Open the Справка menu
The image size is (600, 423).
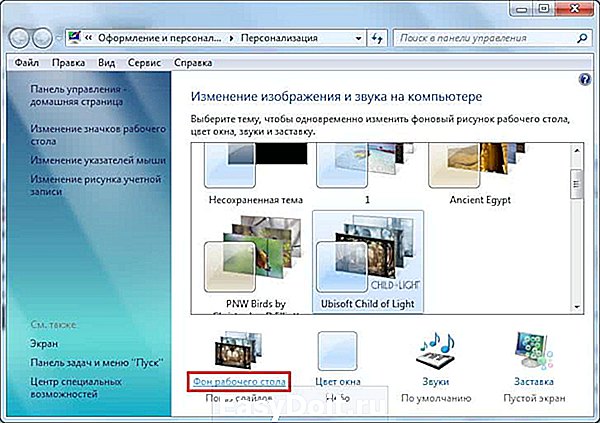pos(193,62)
